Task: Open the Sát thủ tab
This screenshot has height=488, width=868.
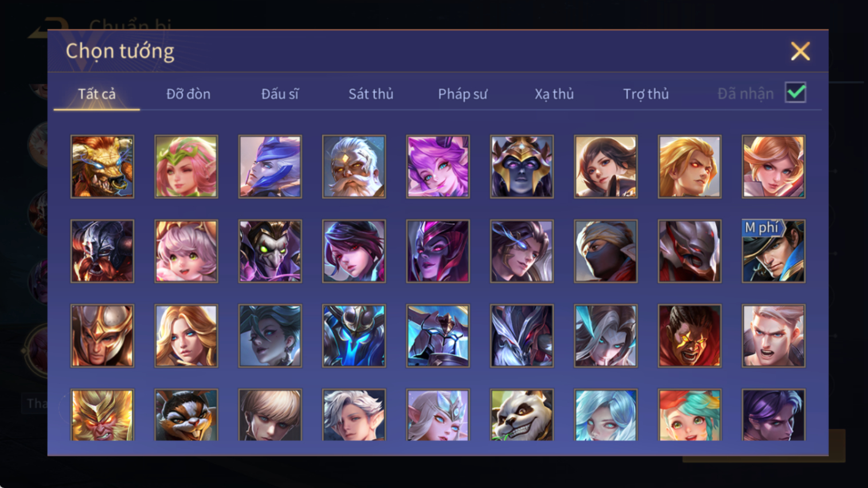Action: click(x=371, y=94)
